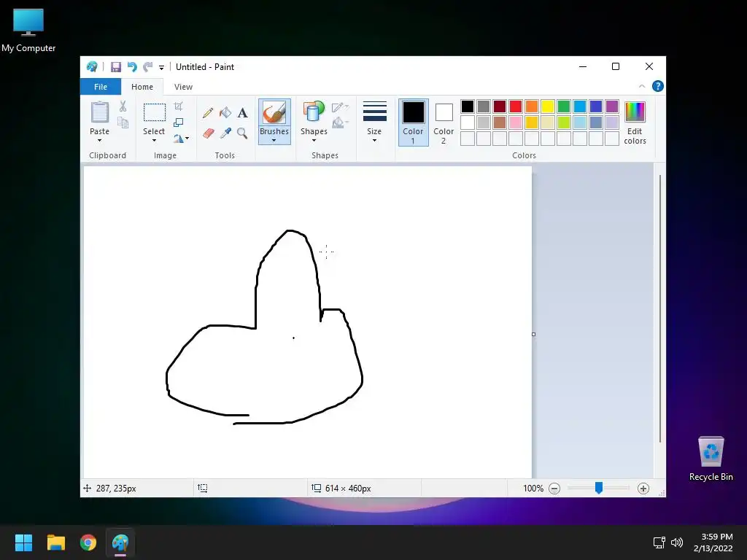Screen dimensions: 747x560
Task: Collapse the ribbon with the chevron
Action: click(x=642, y=86)
